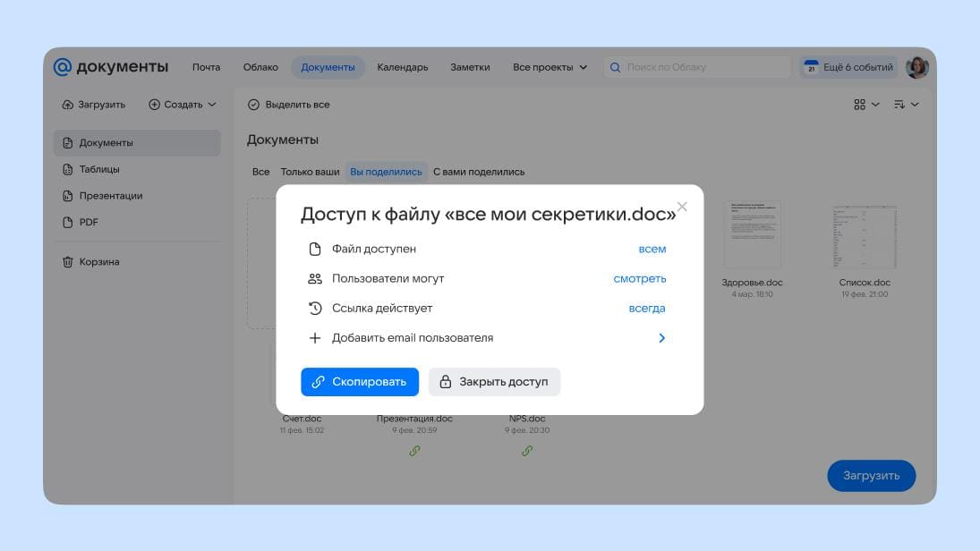The image size is (980, 551).
Task: Expand the Создать dropdown
Action: click(x=183, y=105)
